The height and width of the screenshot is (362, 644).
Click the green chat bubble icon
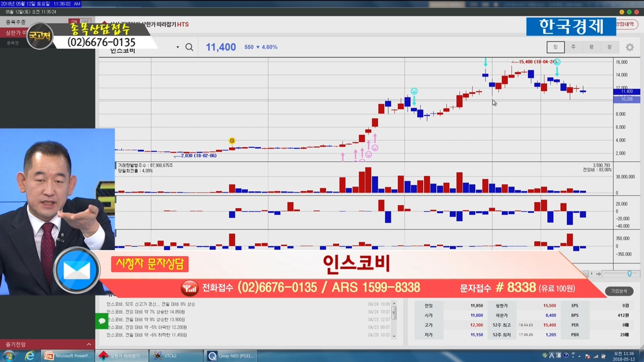pyautogui.click(x=102, y=321)
